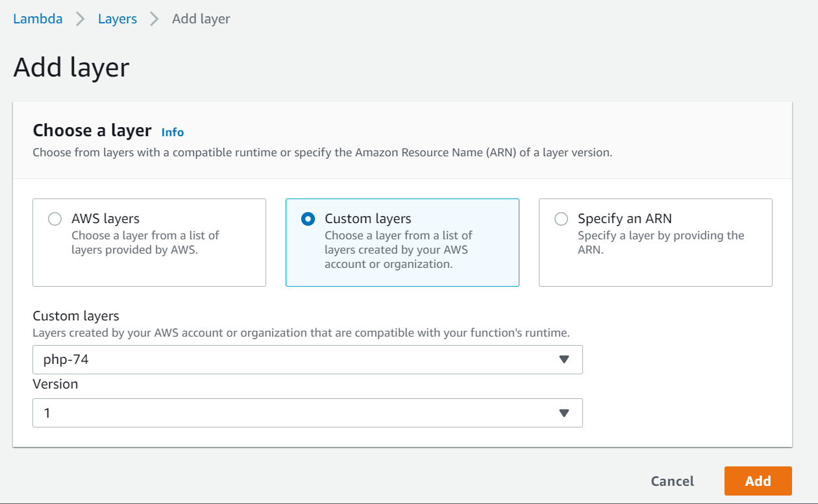Screen dimensions: 818x504
Task: Click the chevron between Lambda and Layers
Action: (x=81, y=19)
